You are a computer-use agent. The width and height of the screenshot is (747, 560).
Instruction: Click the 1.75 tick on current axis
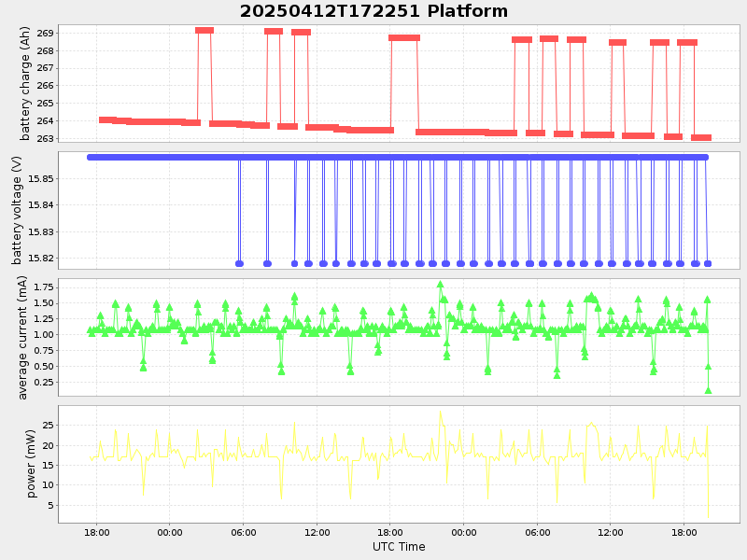40,287
